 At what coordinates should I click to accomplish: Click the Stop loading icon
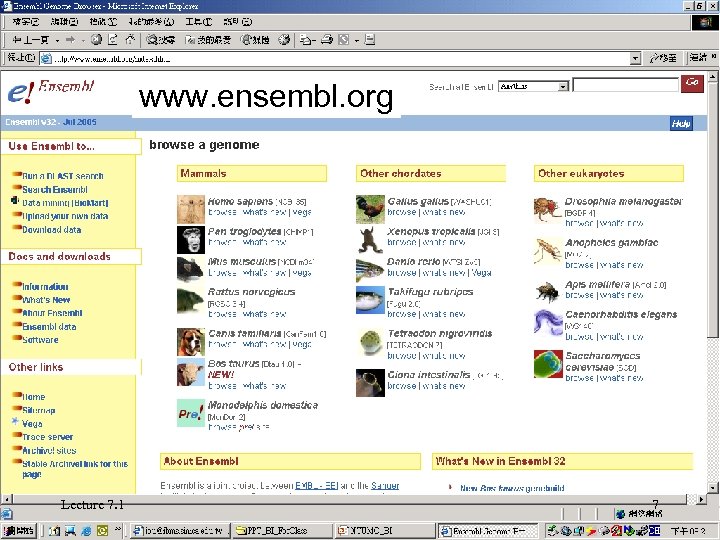point(96,40)
